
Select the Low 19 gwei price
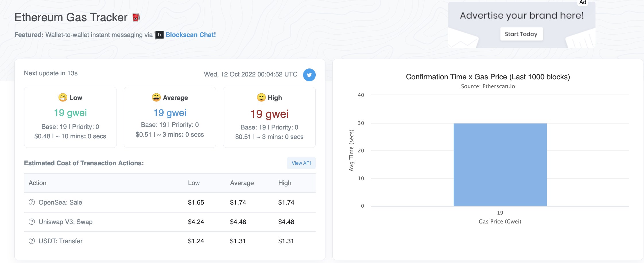click(x=70, y=113)
